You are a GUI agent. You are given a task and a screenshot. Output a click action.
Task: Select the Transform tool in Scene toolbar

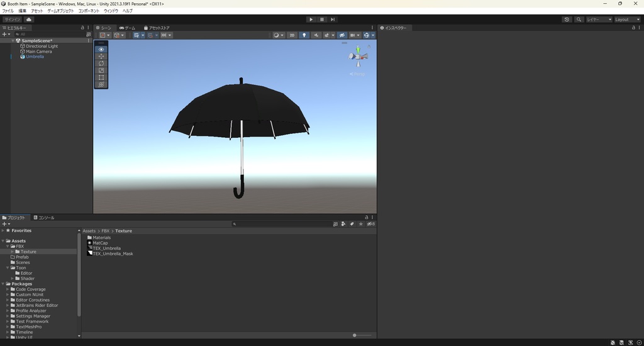pyautogui.click(x=101, y=84)
